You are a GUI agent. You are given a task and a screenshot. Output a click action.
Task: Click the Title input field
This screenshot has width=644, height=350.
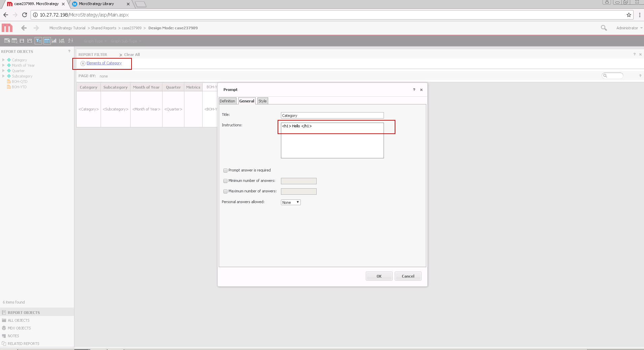click(332, 116)
